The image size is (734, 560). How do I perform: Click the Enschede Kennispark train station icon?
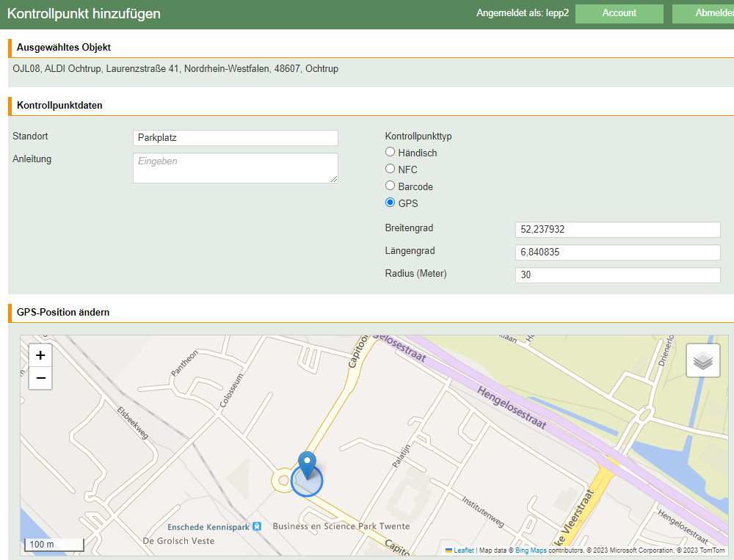(x=257, y=526)
